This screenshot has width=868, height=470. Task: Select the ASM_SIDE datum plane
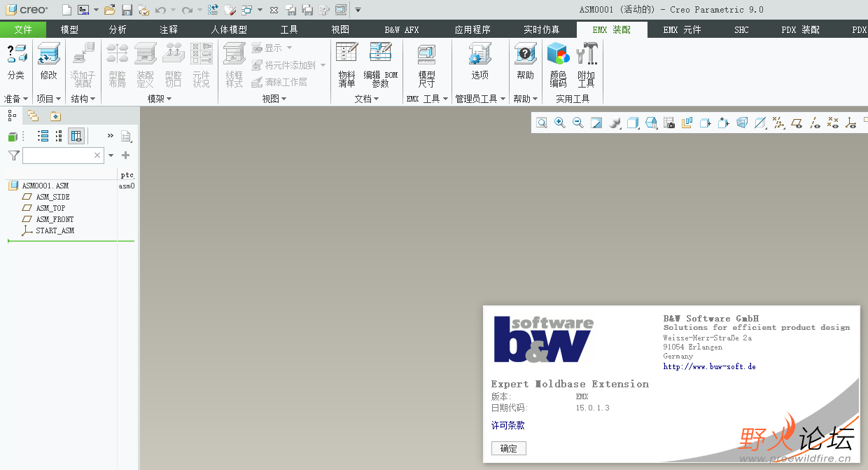[x=52, y=197]
